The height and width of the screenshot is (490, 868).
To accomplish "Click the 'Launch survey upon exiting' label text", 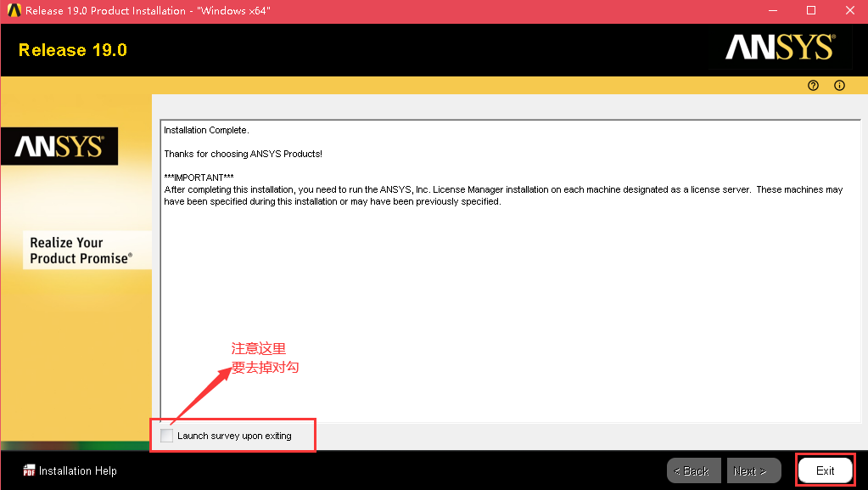I will pyautogui.click(x=234, y=436).
